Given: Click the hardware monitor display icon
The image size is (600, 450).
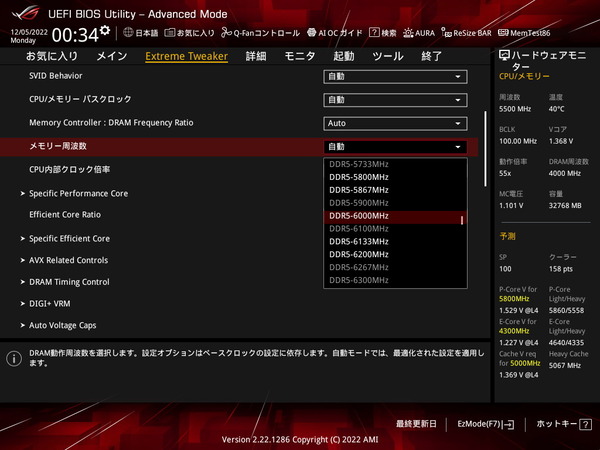Looking at the screenshot, I should point(504,56).
